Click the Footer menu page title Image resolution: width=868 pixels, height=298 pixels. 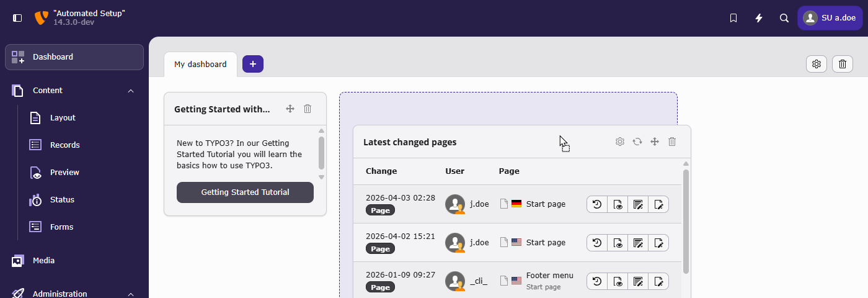(550, 275)
